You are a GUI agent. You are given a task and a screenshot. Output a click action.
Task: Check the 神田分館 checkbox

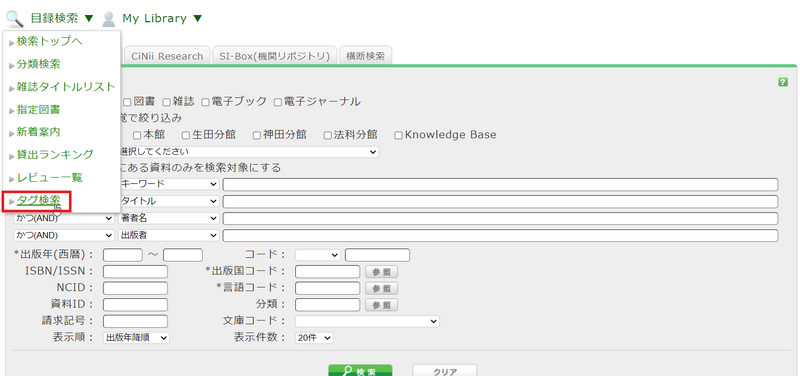(x=257, y=136)
